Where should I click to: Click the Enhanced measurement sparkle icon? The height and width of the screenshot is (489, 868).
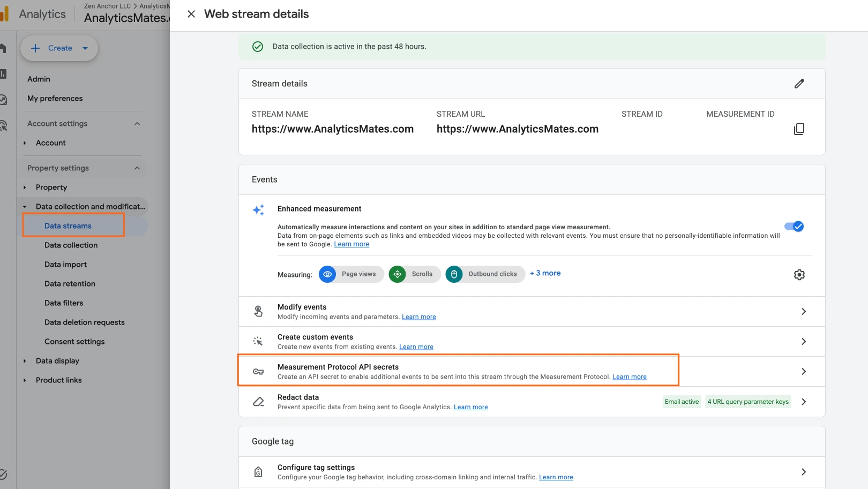coord(258,210)
